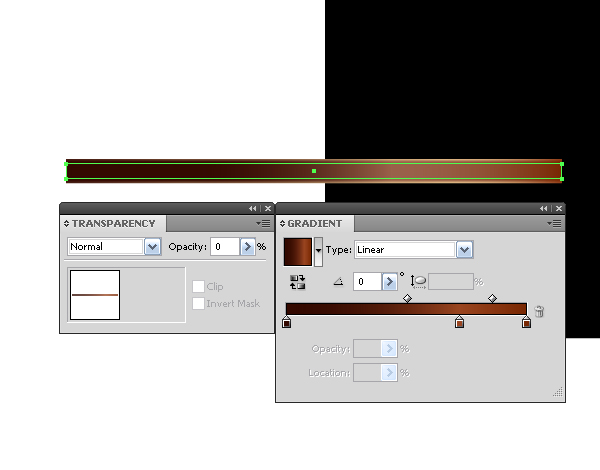Click the gradient angle input field
Screen dimensions: 600x470
point(368,282)
